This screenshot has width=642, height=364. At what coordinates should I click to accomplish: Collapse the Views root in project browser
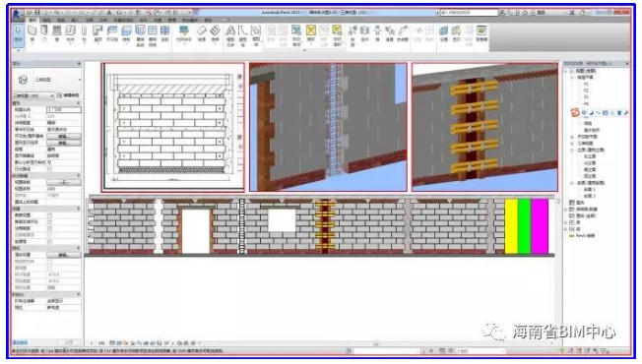[x=566, y=71]
